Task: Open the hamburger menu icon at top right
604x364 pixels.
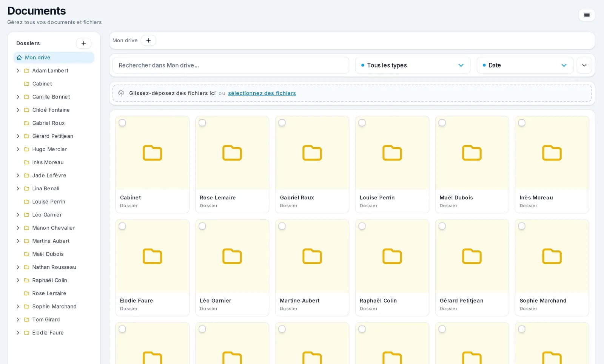Action: [x=587, y=15]
